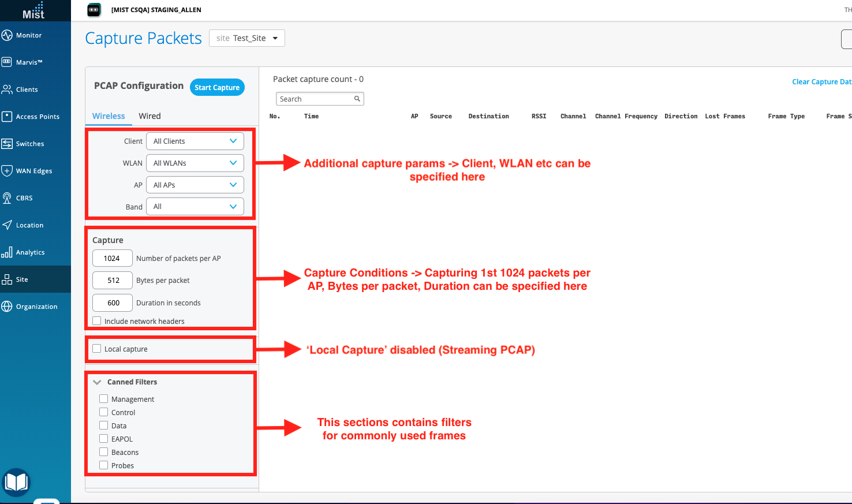This screenshot has height=504, width=852.
Task: Click the Clear Capture Data link
Action: [821, 82]
